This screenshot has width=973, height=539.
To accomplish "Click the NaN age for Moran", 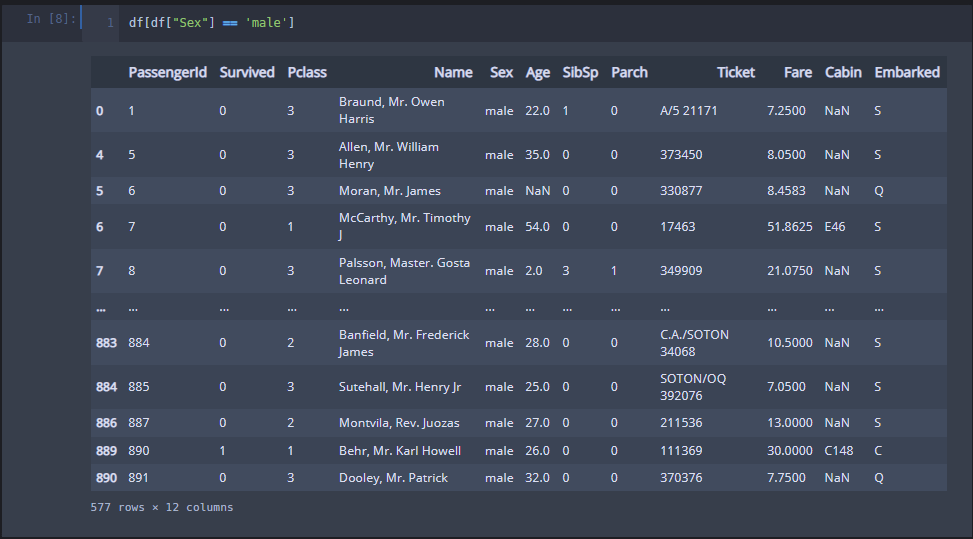I will click(x=537, y=191).
